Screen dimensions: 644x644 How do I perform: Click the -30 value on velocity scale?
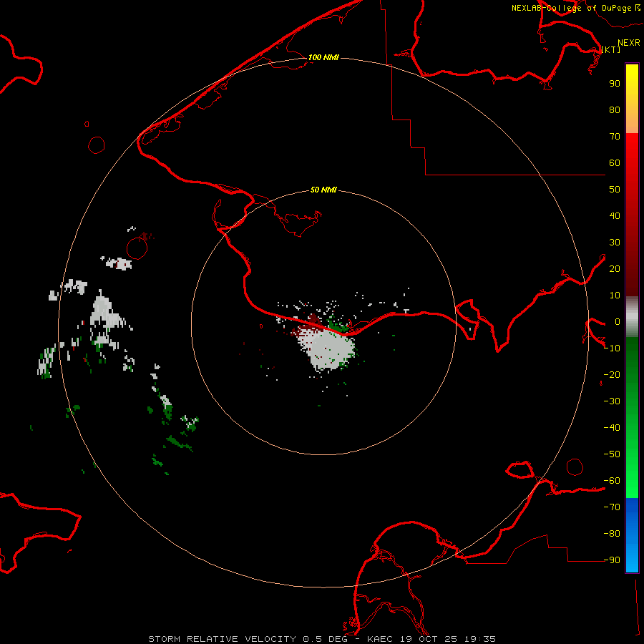[612, 401]
